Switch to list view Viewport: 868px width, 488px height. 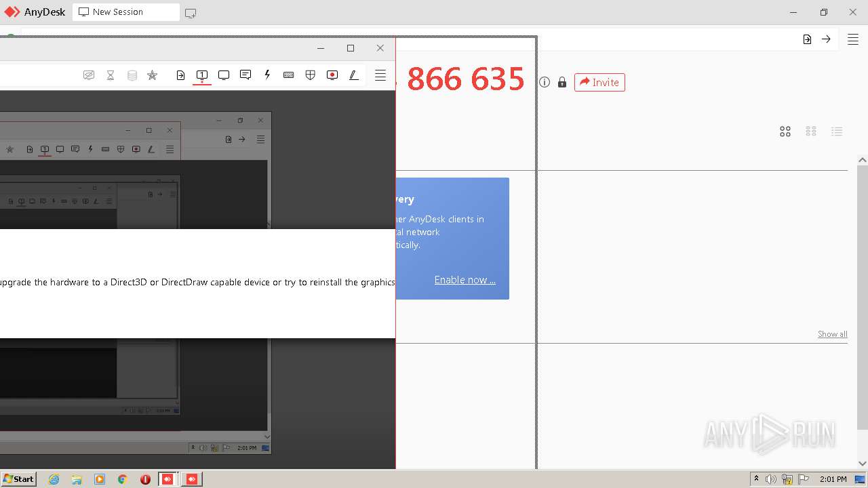(x=837, y=131)
